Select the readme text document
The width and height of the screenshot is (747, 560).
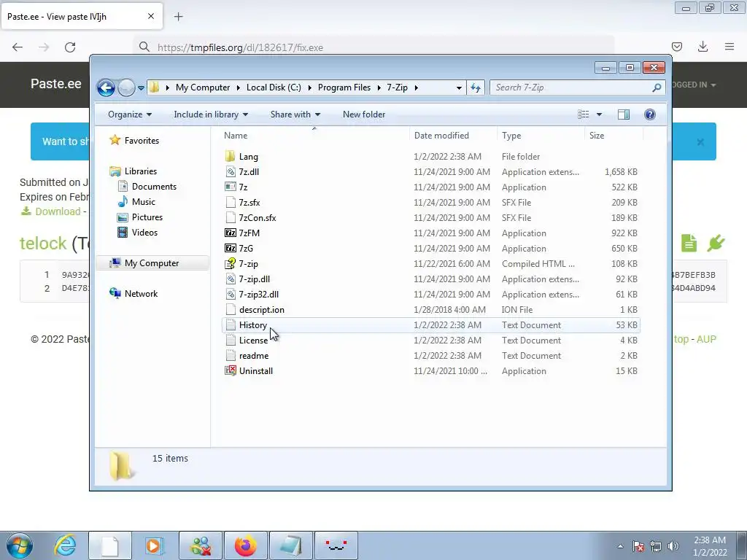point(430,356)
